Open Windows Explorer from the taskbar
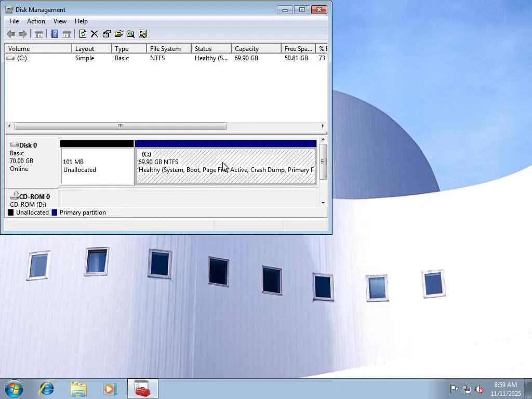532x399 pixels. tap(79, 389)
